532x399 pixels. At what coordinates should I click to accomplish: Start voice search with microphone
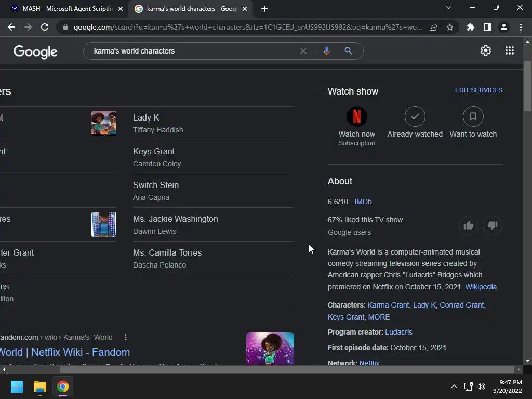(x=326, y=51)
